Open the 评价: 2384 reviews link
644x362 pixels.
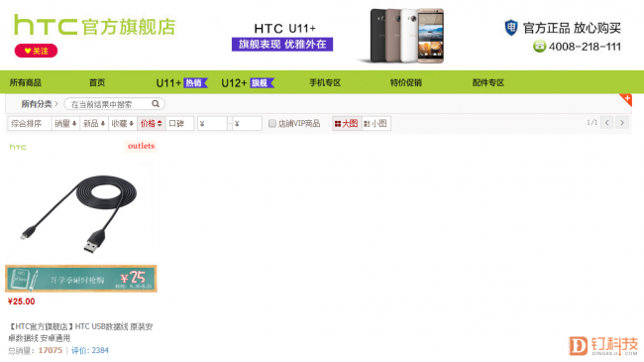pos(90,350)
